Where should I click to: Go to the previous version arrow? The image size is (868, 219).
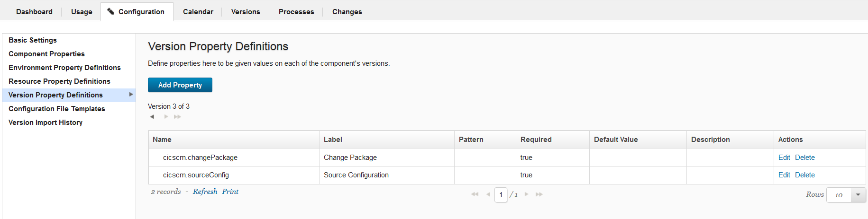[x=152, y=117]
